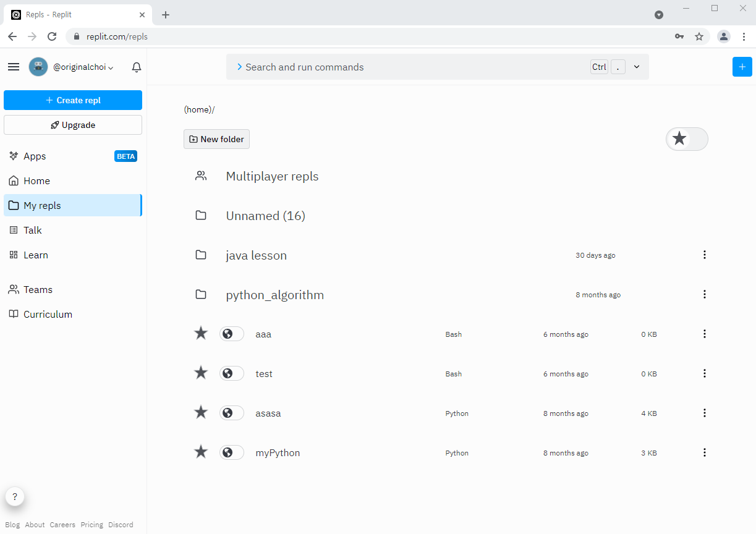Open the aaa repl name
The width and height of the screenshot is (756, 534).
click(263, 334)
